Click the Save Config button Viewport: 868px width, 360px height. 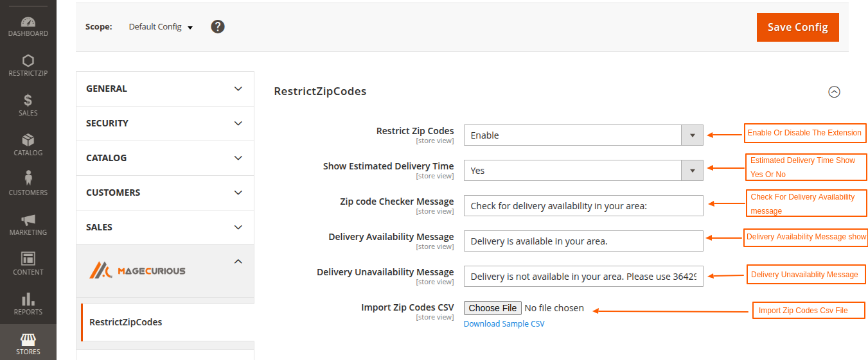(798, 27)
